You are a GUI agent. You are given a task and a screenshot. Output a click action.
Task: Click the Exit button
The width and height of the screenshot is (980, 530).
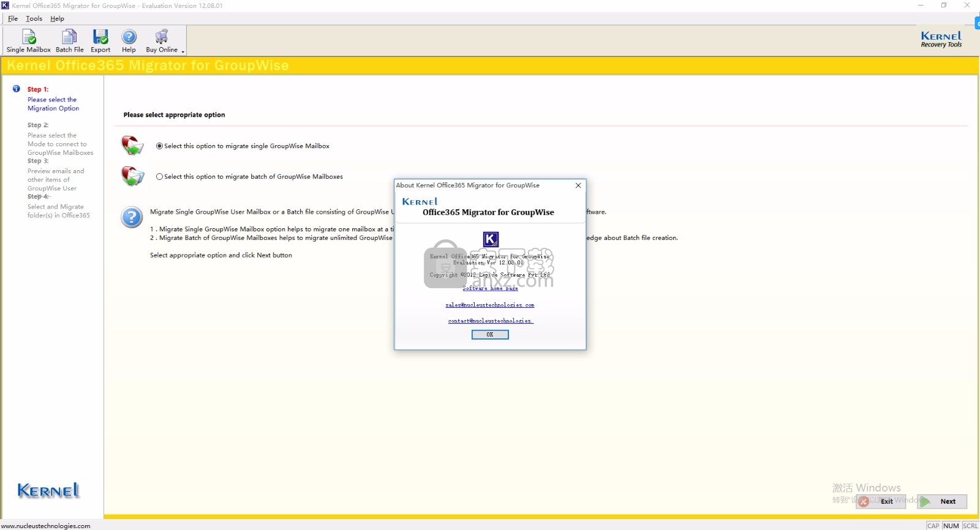pos(880,501)
